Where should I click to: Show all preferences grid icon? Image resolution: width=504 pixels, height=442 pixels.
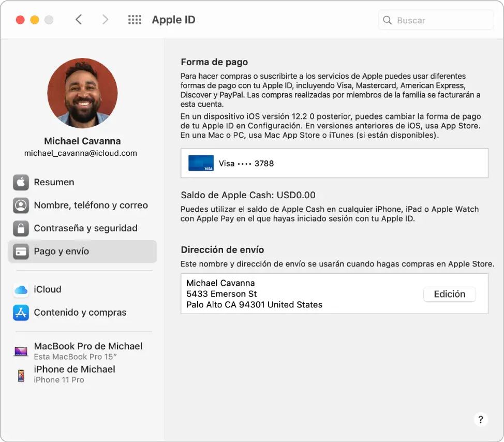(135, 20)
